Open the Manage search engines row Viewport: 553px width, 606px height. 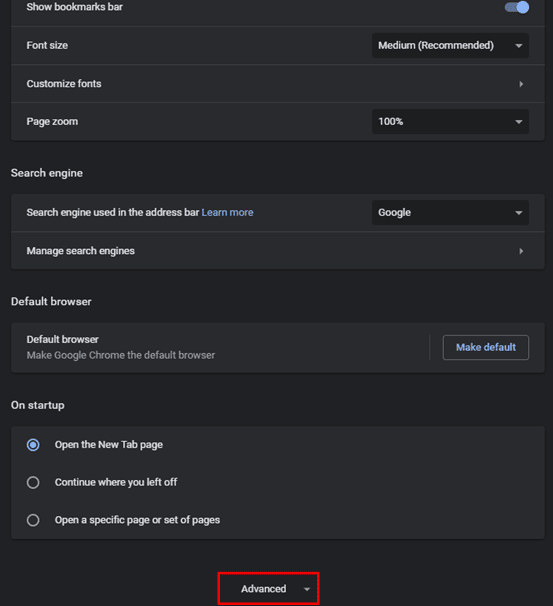[x=278, y=251]
